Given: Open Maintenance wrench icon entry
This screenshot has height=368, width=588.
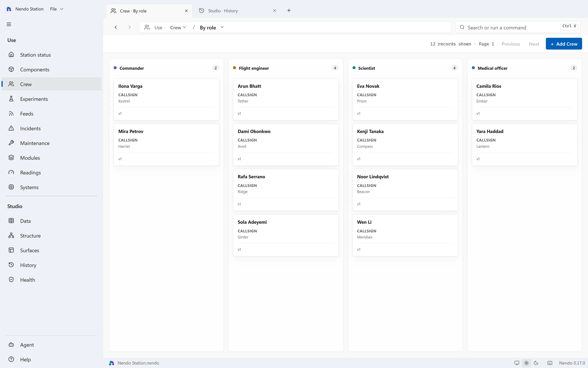Looking at the screenshot, I should coord(51,143).
